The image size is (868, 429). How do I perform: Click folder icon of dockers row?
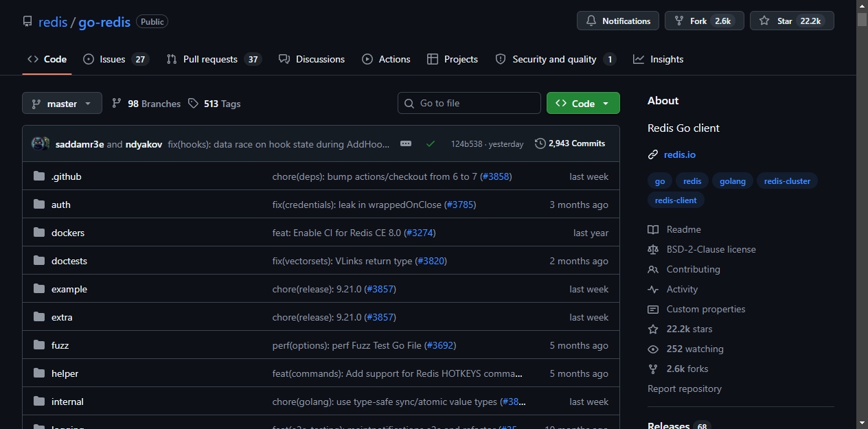(x=39, y=233)
